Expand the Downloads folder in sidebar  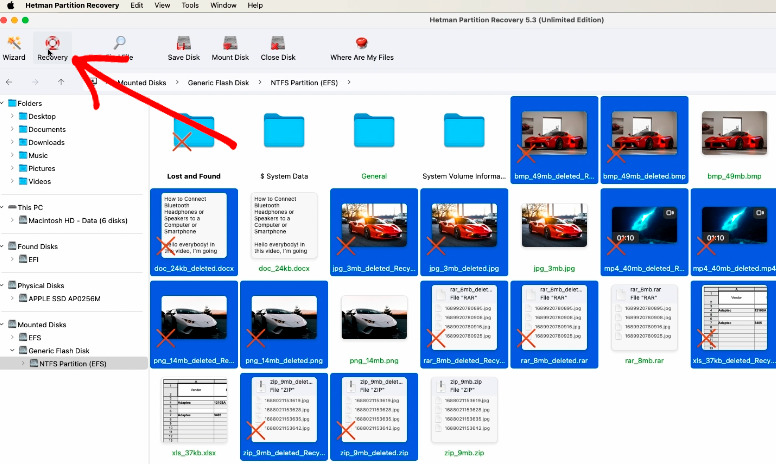click(12, 142)
